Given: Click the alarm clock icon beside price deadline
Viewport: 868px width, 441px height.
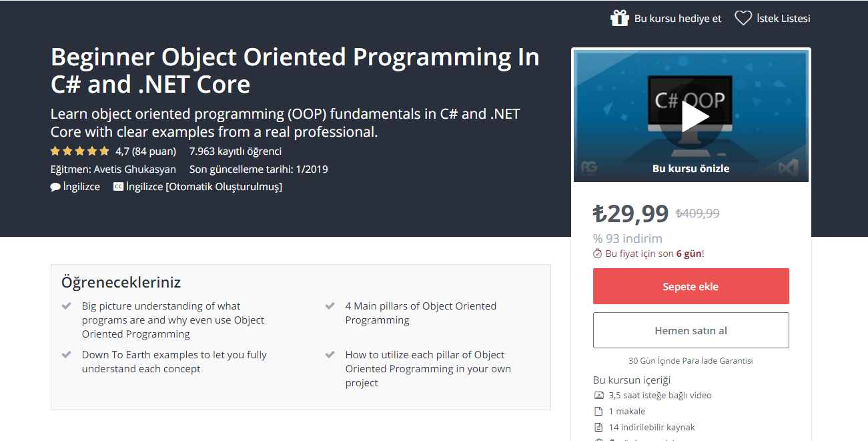Looking at the screenshot, I should 598,254.
